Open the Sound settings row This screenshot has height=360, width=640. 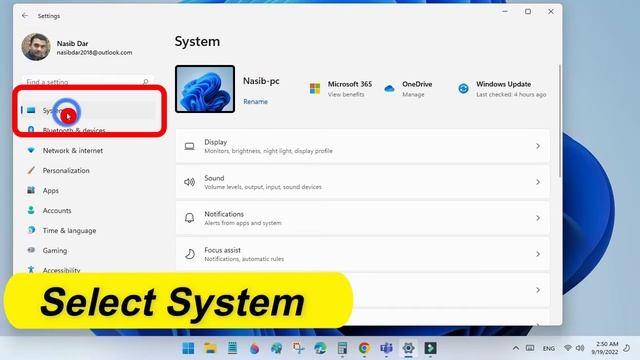pyautogui.click(x=362, y=182)
